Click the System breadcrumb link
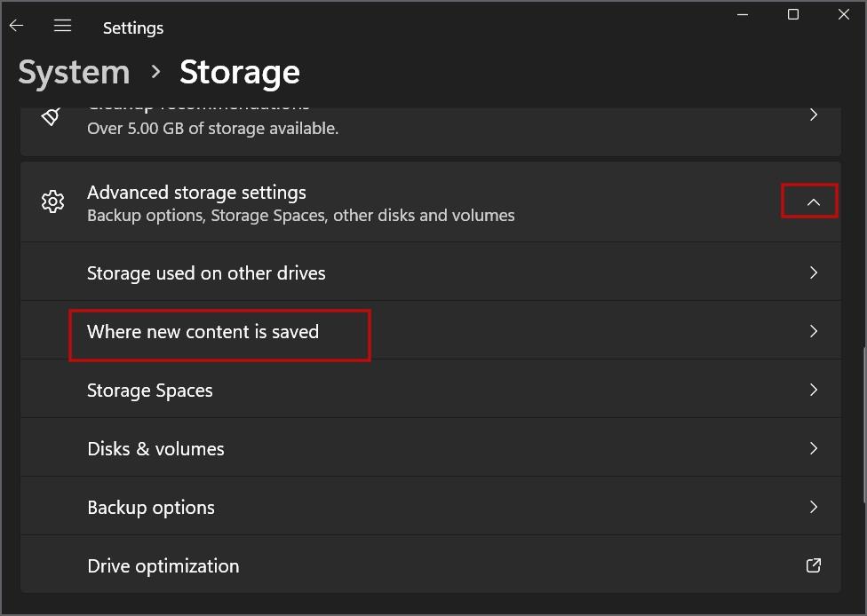Viewport: 867px width, 616px height. [x=74, y=73]
